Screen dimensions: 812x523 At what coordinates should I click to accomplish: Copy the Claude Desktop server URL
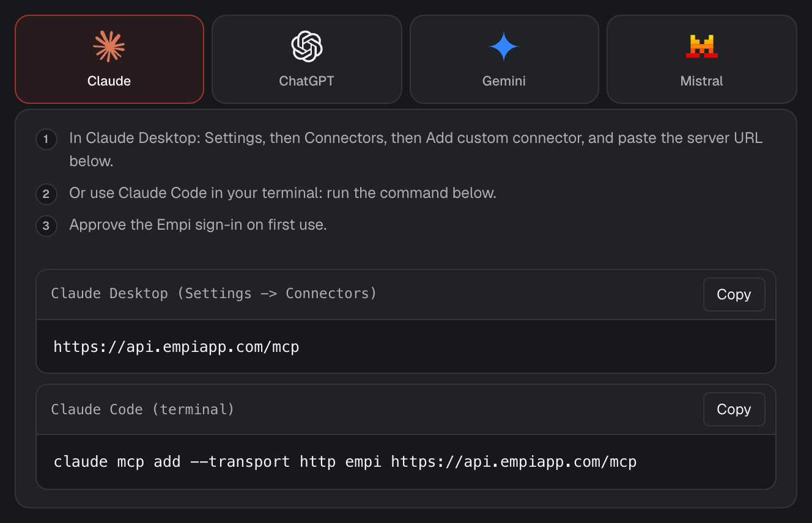point(734,294)
